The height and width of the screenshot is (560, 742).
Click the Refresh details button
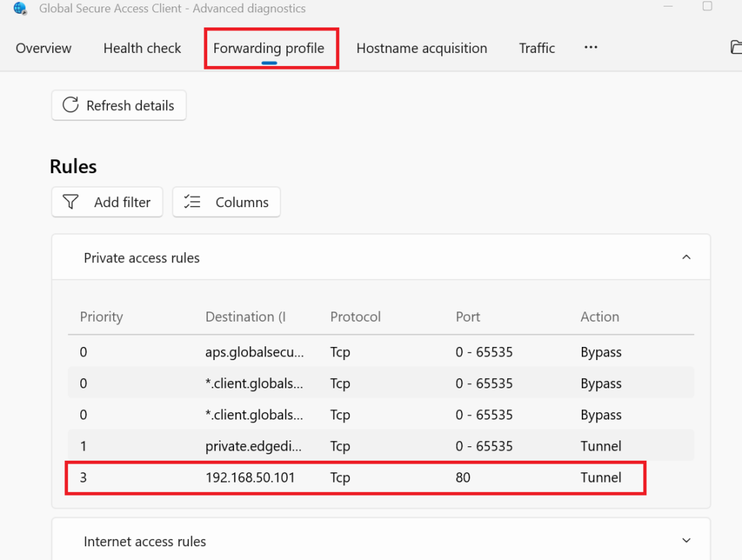point(119,105)
